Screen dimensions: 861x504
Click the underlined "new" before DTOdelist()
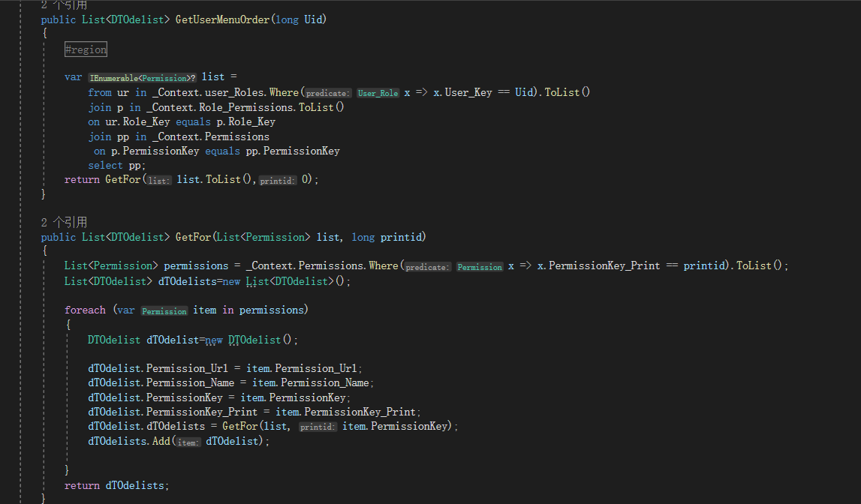pyautogui.click(x=214, y=340)
